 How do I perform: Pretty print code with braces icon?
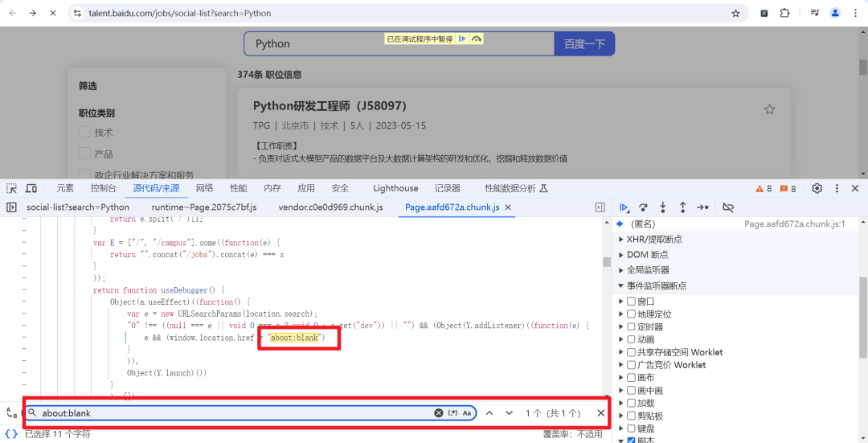(x=11, y=434)
